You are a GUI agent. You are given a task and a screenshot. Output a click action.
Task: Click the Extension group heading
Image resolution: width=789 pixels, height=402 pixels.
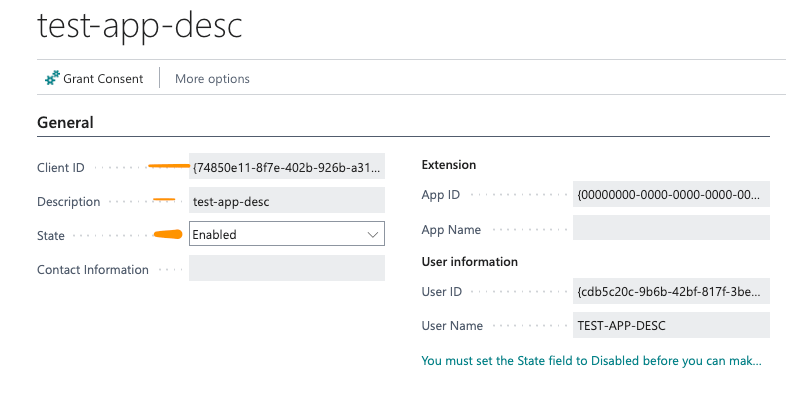[x=449, y=165]
